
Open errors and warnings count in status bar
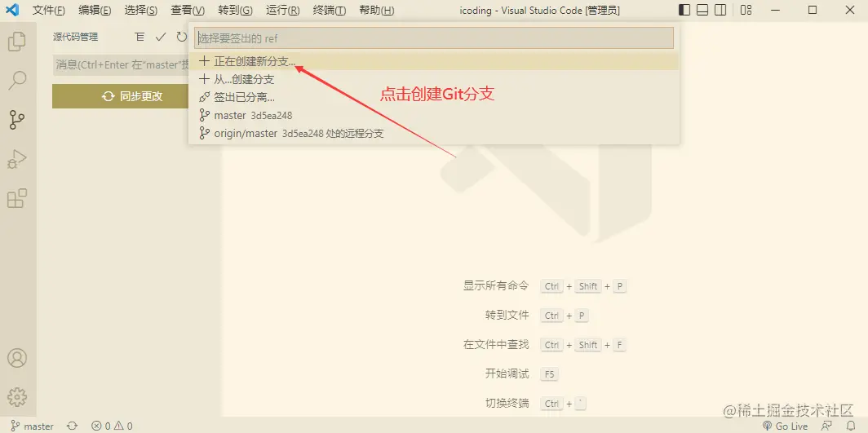coord(113,426)
